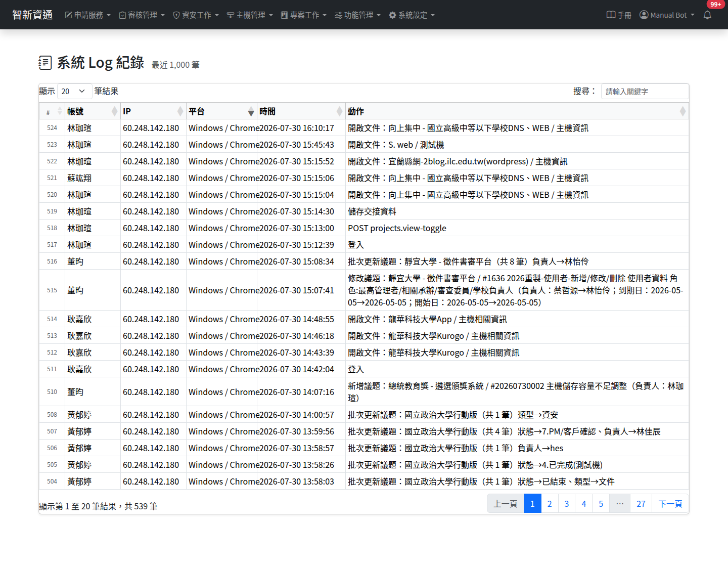This screenshot has width=728, height=569.
Task: Sort by 時間 column arrows
Action: (x=339, y=111)
